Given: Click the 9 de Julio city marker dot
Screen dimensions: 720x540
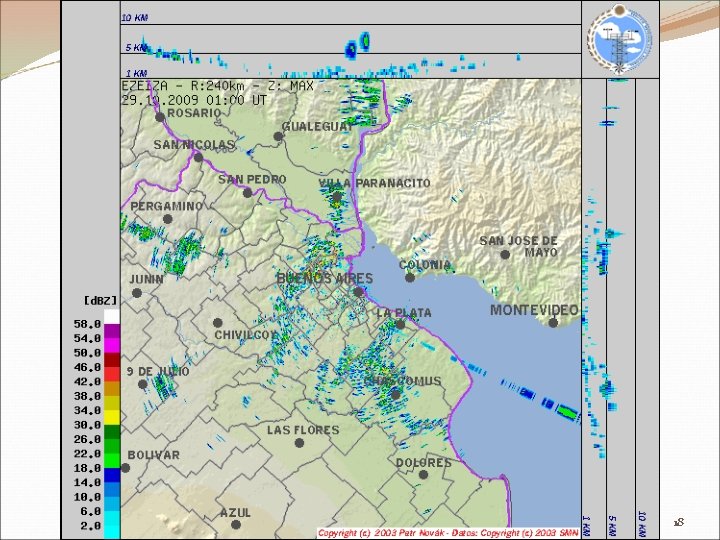Looking at the screenshot, I should tap(143, 384).
